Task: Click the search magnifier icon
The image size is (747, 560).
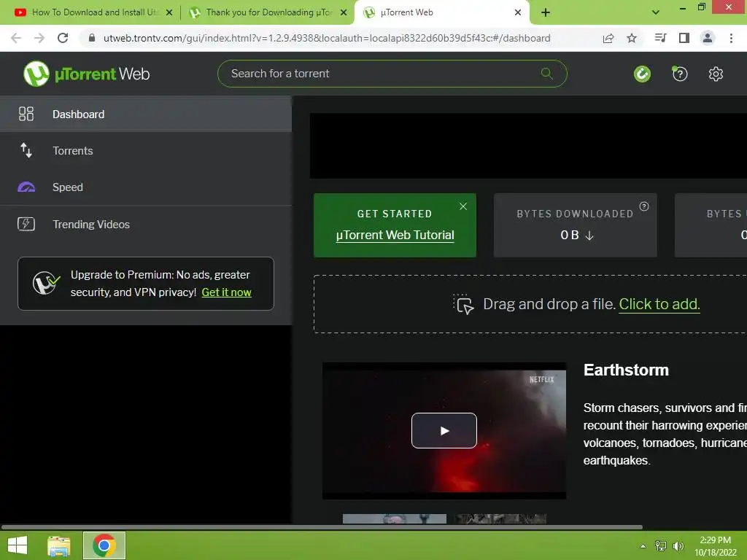Action: (547, 74)
